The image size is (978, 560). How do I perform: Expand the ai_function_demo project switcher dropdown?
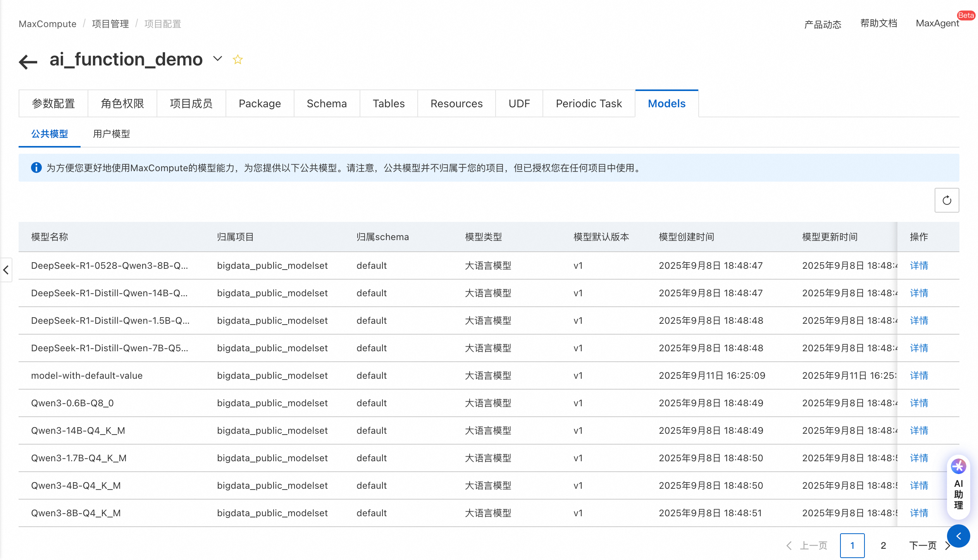click(x=217, y=59)
